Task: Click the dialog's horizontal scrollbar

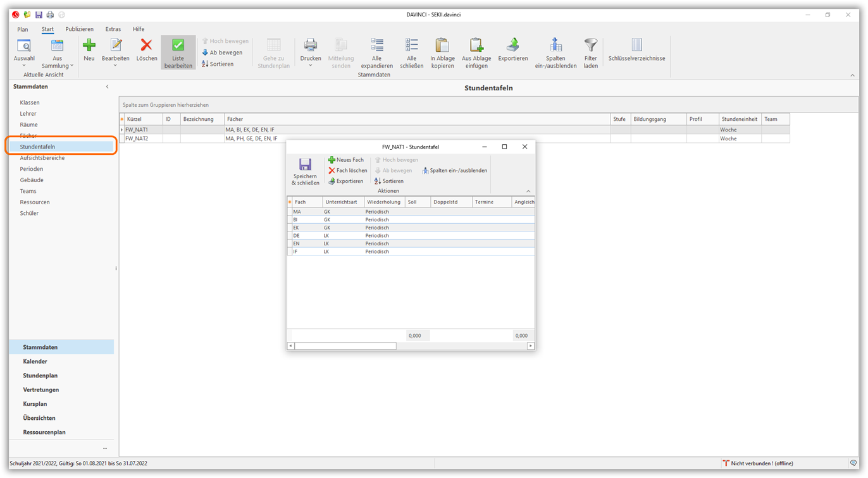Action: tap(345, 346)
